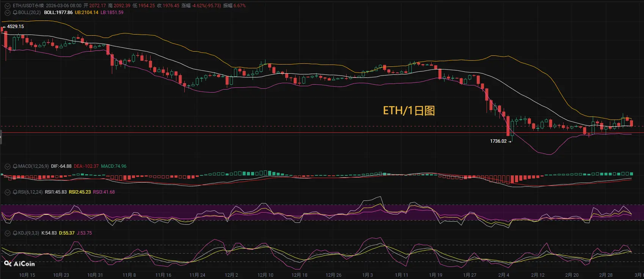Click the LB:1851.59 lower band value
This screenshot has width=644, height=279.
(112, 13)
